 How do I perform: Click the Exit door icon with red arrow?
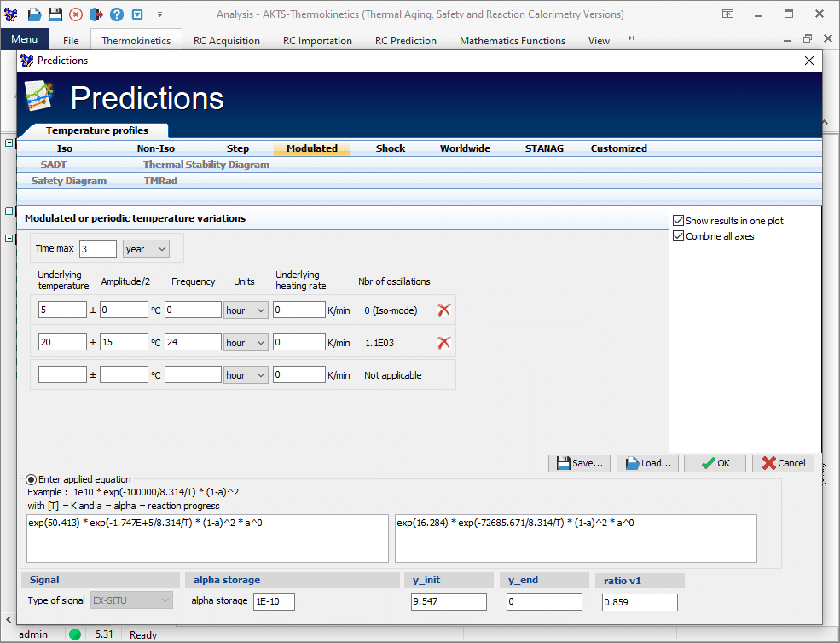[96, 14]
